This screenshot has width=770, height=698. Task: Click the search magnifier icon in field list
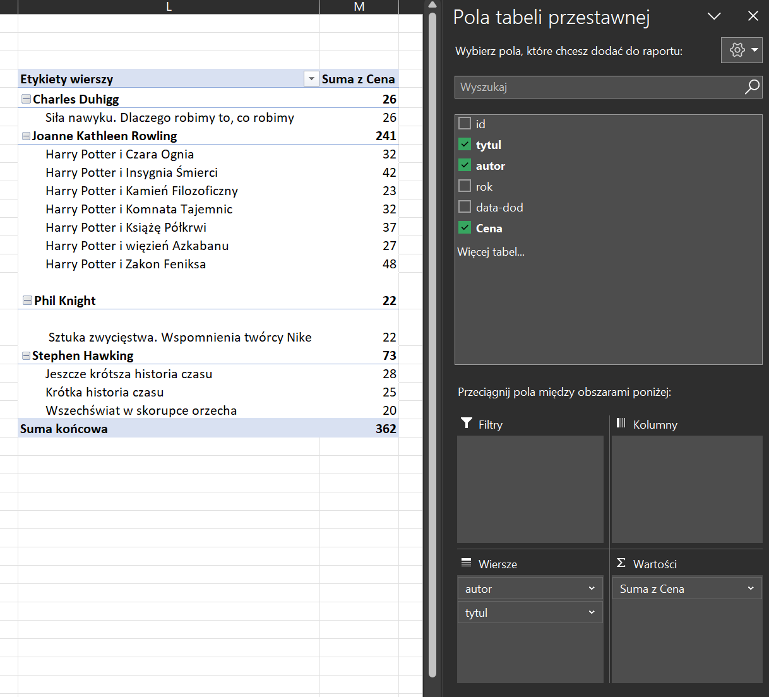coord(752,88)
